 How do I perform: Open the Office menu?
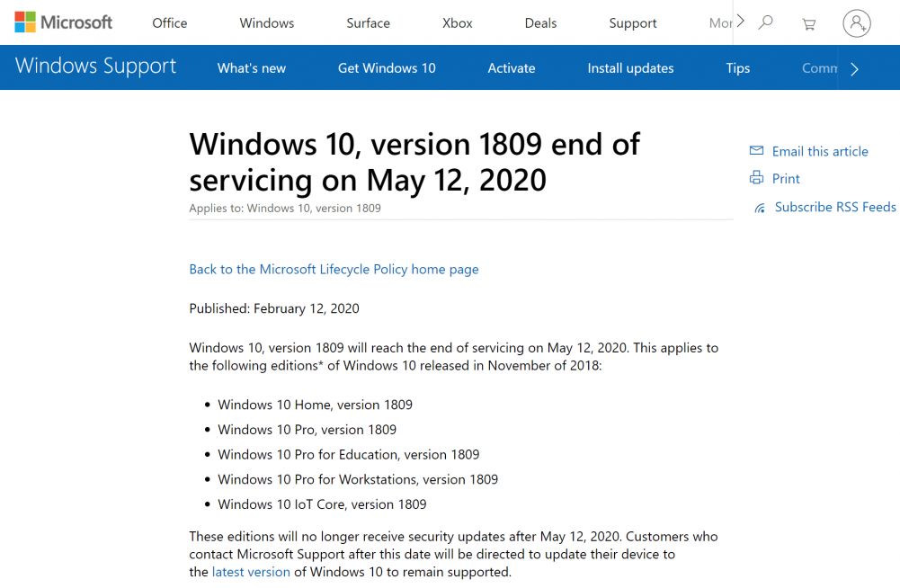(170, 23)
